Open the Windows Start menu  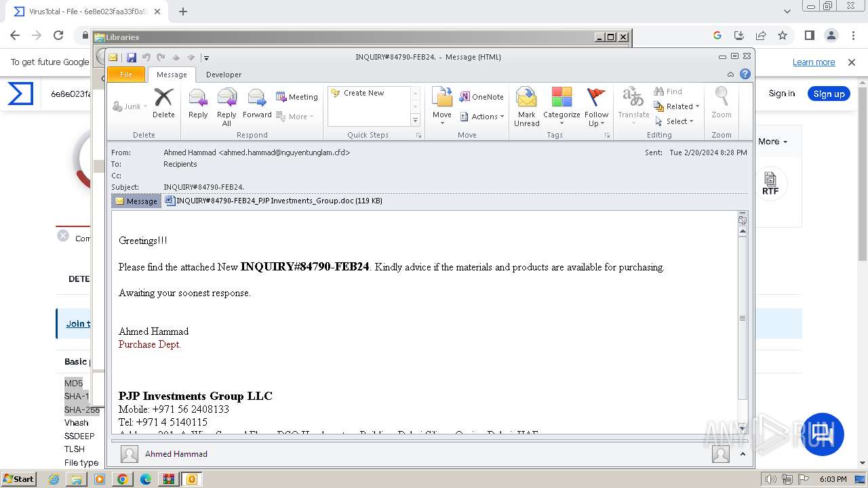click(x=18, y=479)
